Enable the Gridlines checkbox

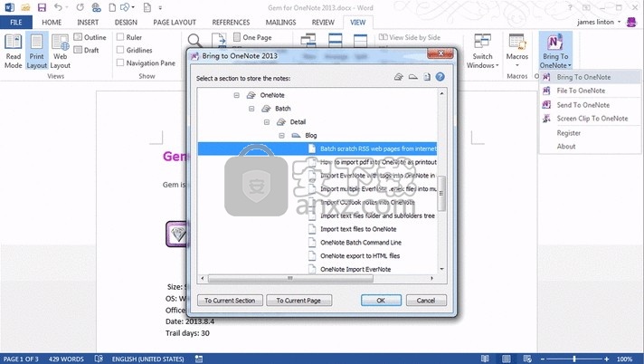coord(120,50)
